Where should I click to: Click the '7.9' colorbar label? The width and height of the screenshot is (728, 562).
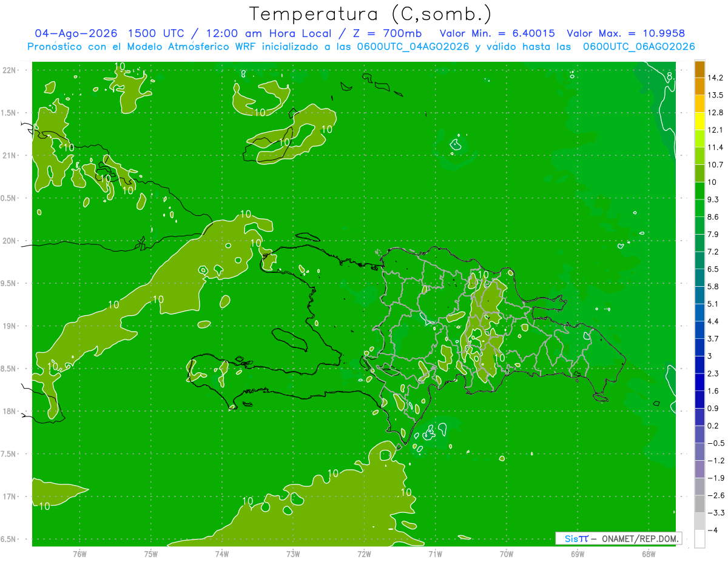(713, 234)
